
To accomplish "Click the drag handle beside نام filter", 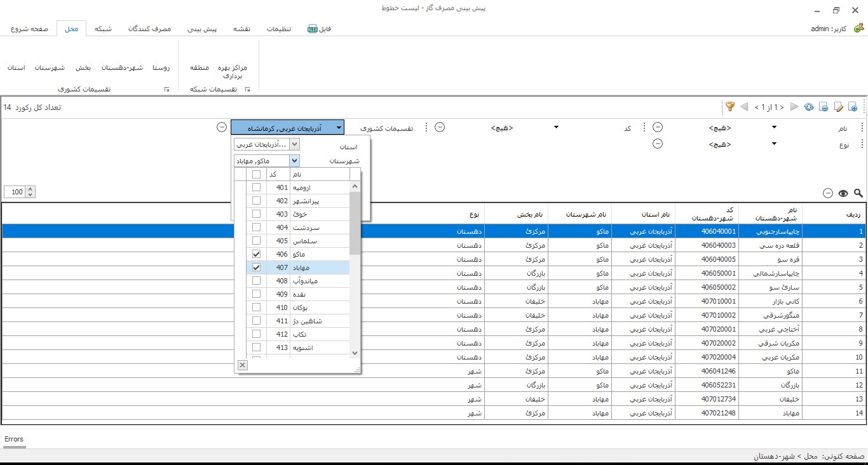I will click(x=862, y=127).
